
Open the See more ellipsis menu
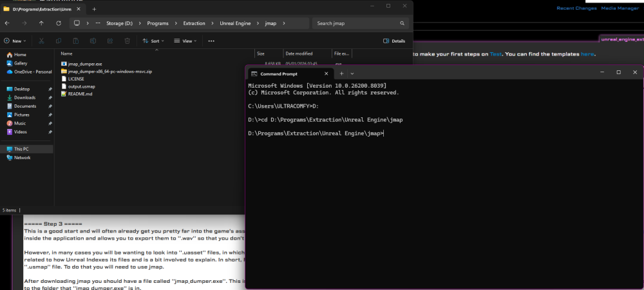(x=211, y=41)
